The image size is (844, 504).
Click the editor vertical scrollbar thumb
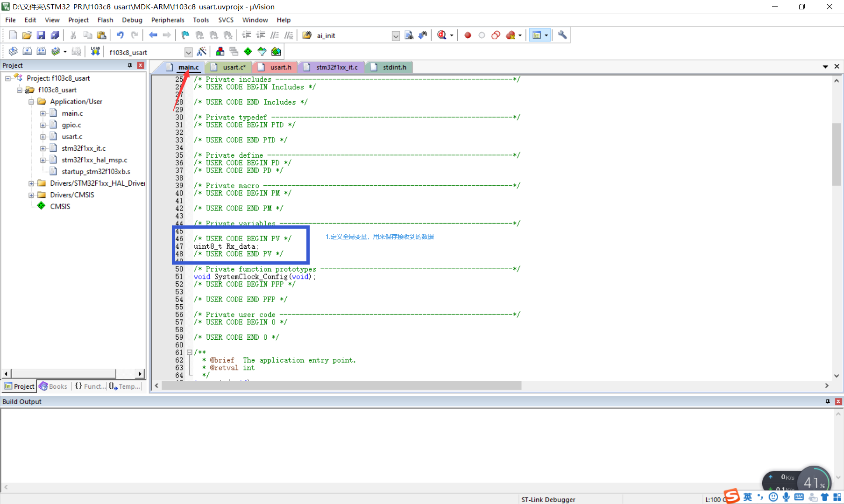coord(836,154)
